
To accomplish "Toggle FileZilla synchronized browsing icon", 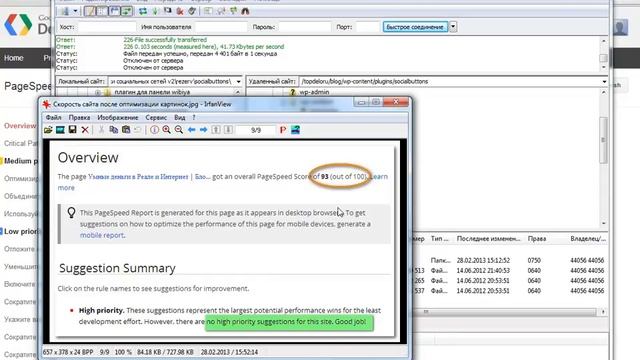I will tap(233, 11).
